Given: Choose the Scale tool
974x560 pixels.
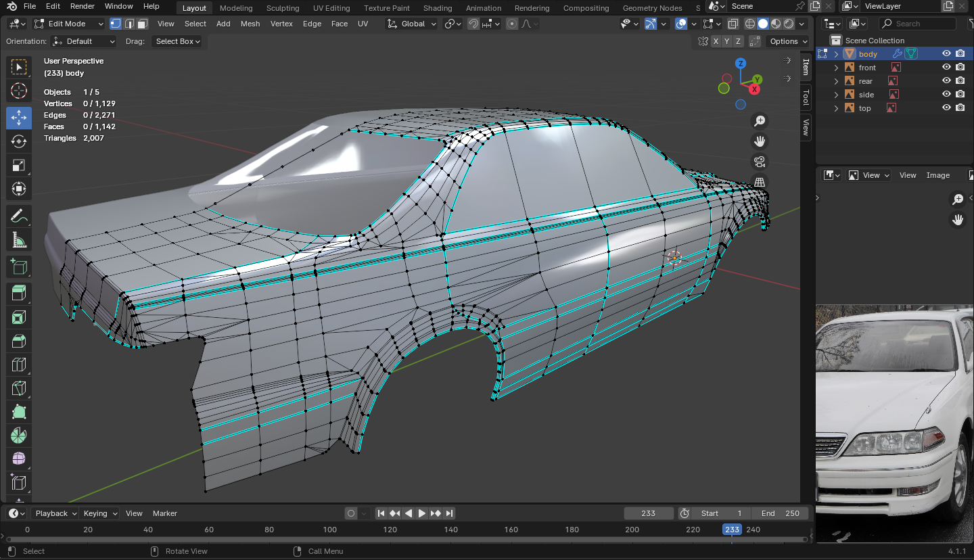Looking at the screenshot, I should (19, 166).
